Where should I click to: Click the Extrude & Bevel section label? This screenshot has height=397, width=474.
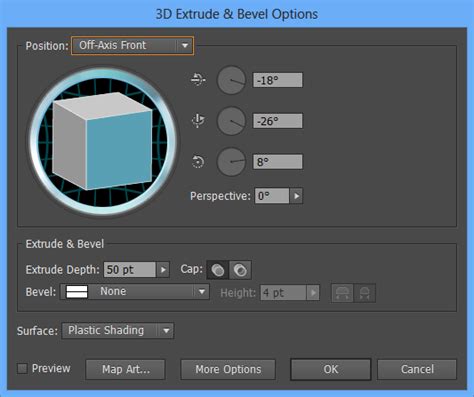65,244
